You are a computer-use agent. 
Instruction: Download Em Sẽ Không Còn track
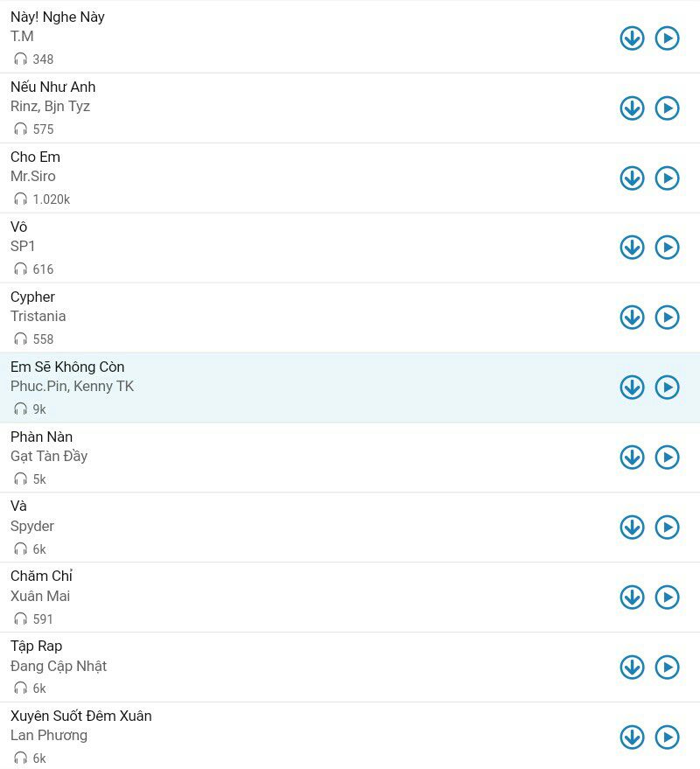[632, 388]
